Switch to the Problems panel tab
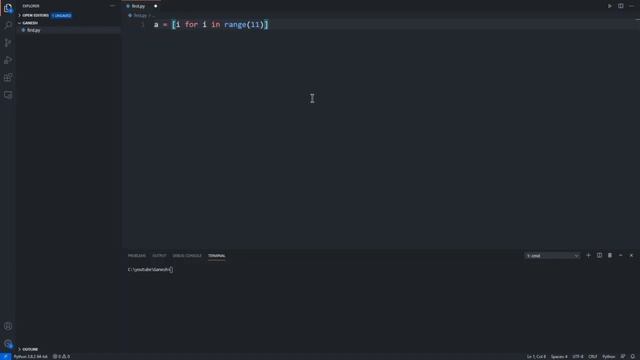This screenshot has width=640, height=360. (137, 256)
